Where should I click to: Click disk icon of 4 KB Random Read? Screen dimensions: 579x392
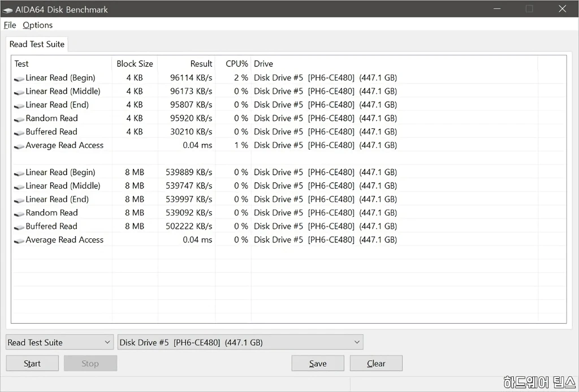point(19,119)
